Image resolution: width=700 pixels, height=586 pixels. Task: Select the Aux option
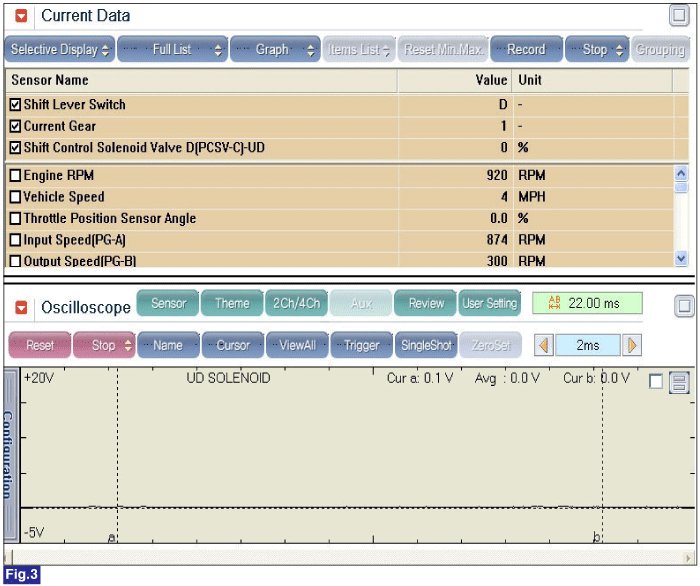361,303
